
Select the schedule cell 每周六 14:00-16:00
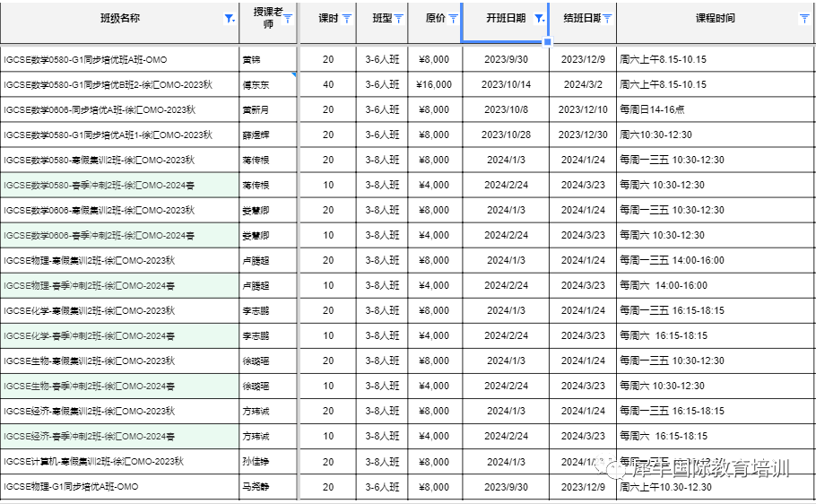tap(716, 285)
